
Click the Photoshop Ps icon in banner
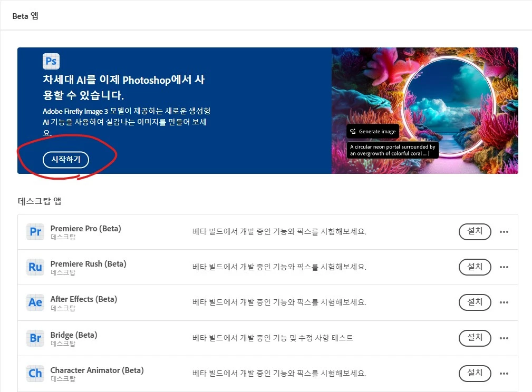click(x=51, y=61)
